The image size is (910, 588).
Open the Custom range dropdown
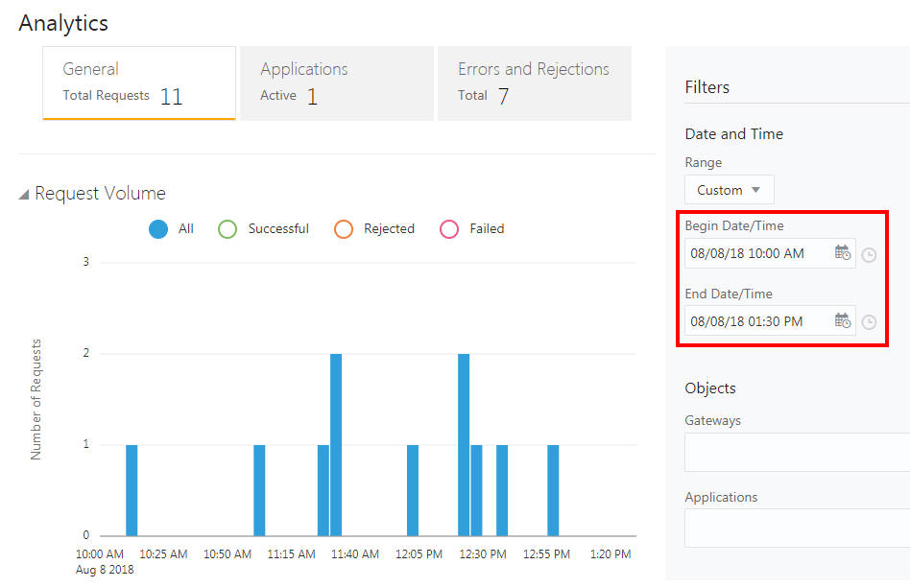729,190
